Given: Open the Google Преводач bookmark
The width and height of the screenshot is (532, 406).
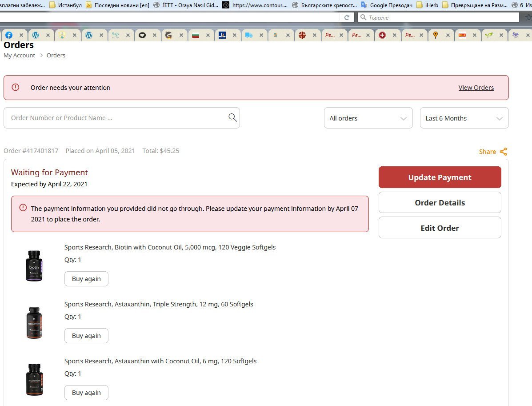Looking at the screenshot, I should (x=387, y=5).
